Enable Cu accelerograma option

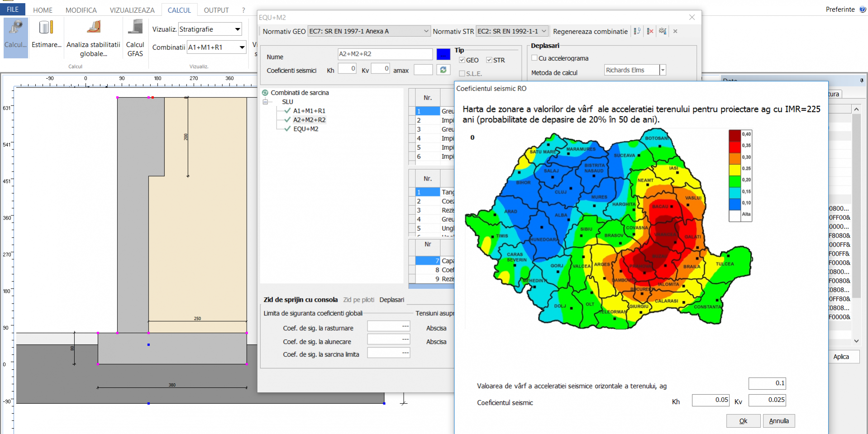(x=534, y=58)
